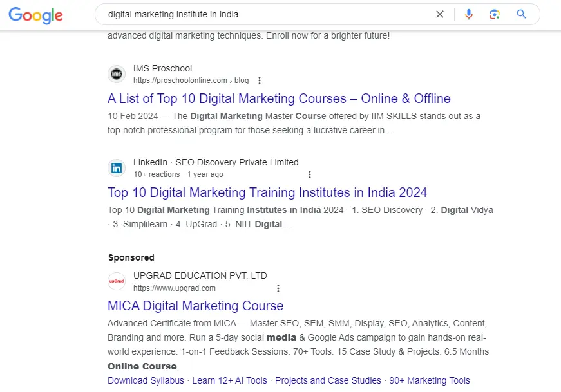Click the Learn 12+ AI Tools sitelink

click(229, 380)
